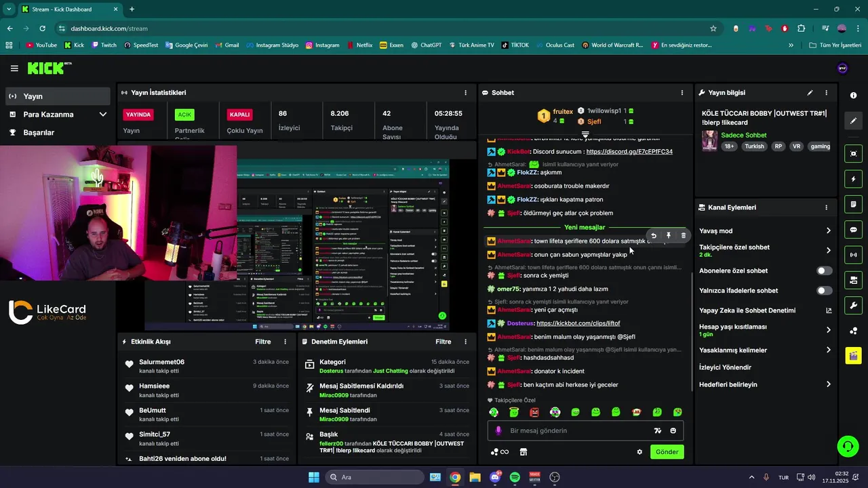Open Hedeflerini belirleyin arrow
868x488 pixels.
click(x=828, y=384)
